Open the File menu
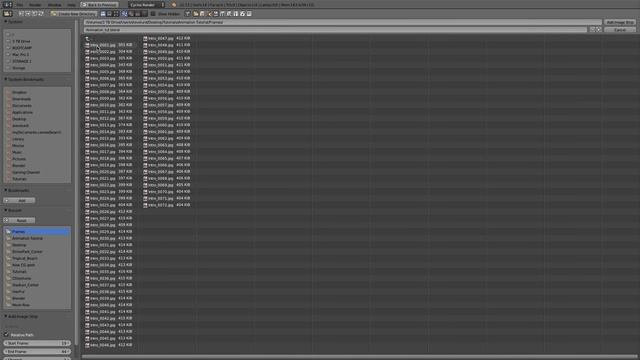 20,4
